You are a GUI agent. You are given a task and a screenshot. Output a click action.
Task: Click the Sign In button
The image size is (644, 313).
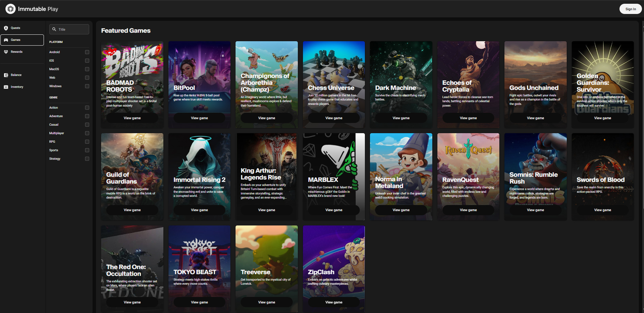click(630, 9)
